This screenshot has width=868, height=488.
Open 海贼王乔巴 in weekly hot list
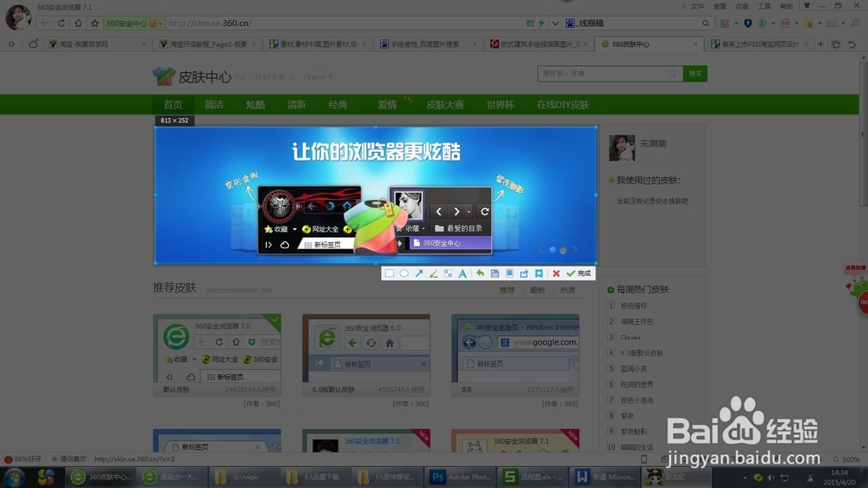pos(636,321)
